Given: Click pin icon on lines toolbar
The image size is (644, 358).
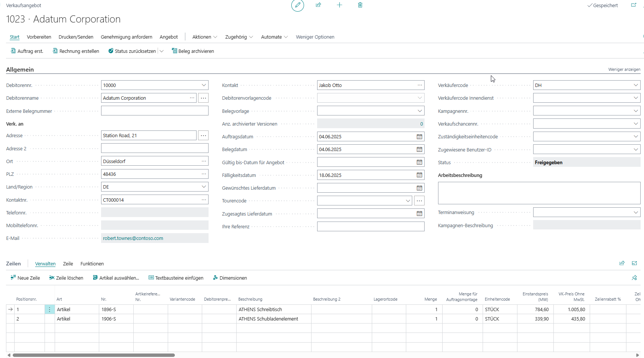Looking at the screenshot, I should tap(634, 278).
